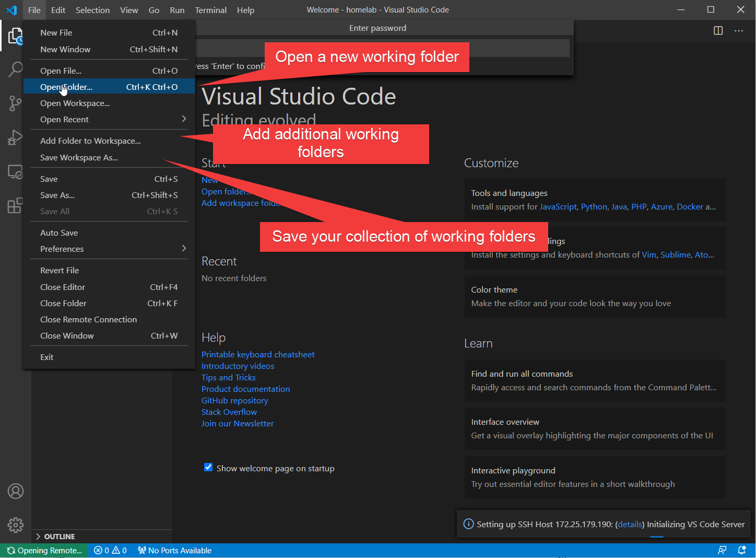This screenshot has height=558, width=756.
Task: Select Open Workspace... menu entry
Action: [109, 103]
